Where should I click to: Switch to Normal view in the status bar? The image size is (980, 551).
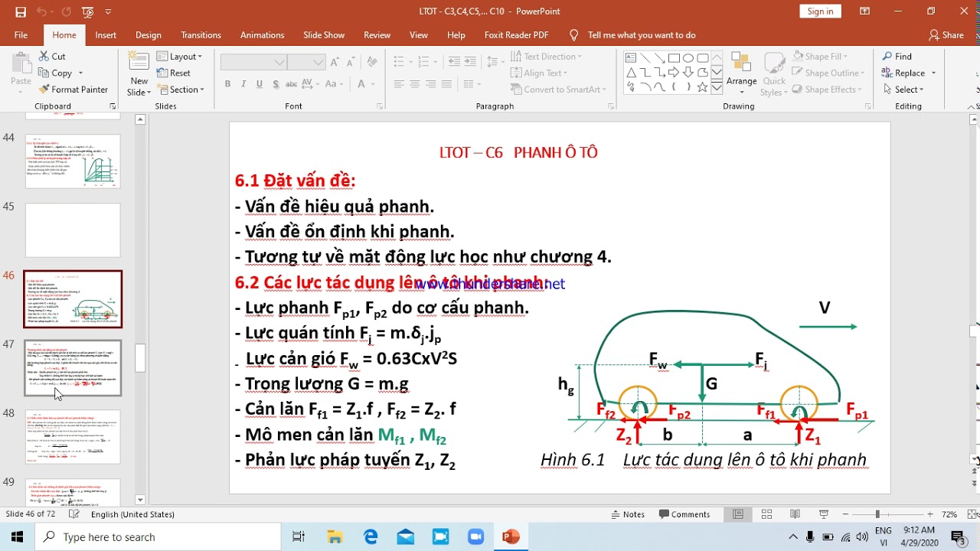pos(738,514)
